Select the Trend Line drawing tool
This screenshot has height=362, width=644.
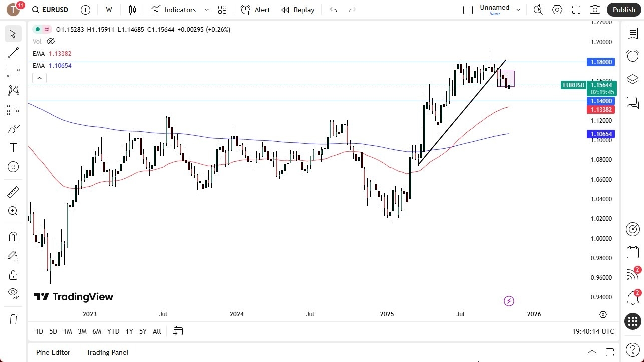13,53
